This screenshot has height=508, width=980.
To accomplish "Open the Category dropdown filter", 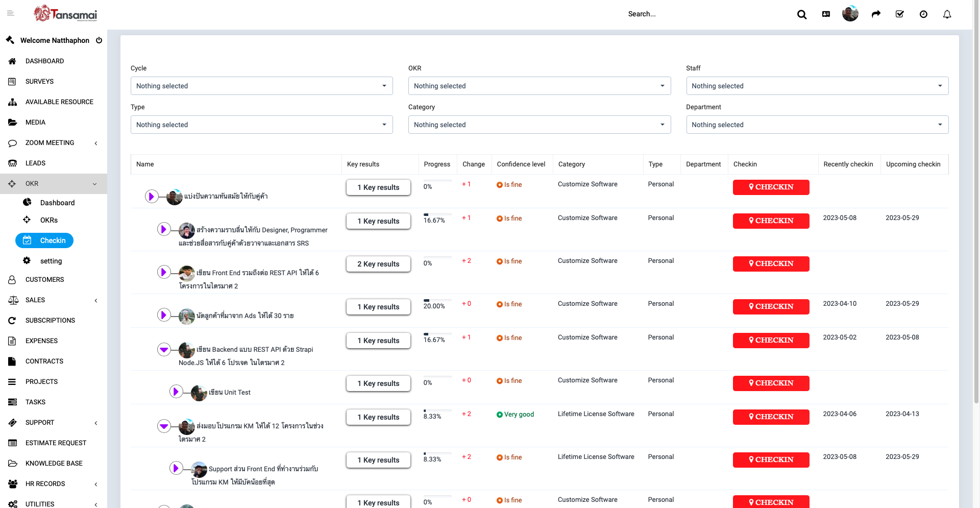I will [x=539, y=125].
